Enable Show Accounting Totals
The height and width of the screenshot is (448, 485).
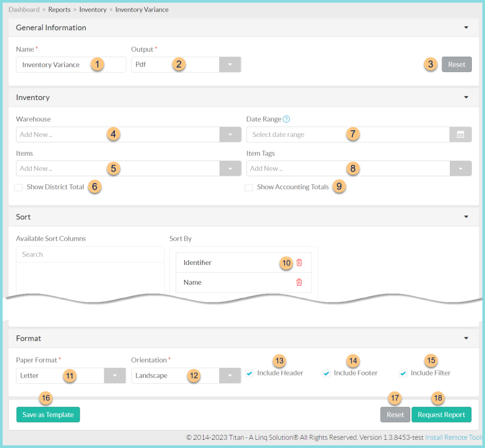tap(248, 187)
